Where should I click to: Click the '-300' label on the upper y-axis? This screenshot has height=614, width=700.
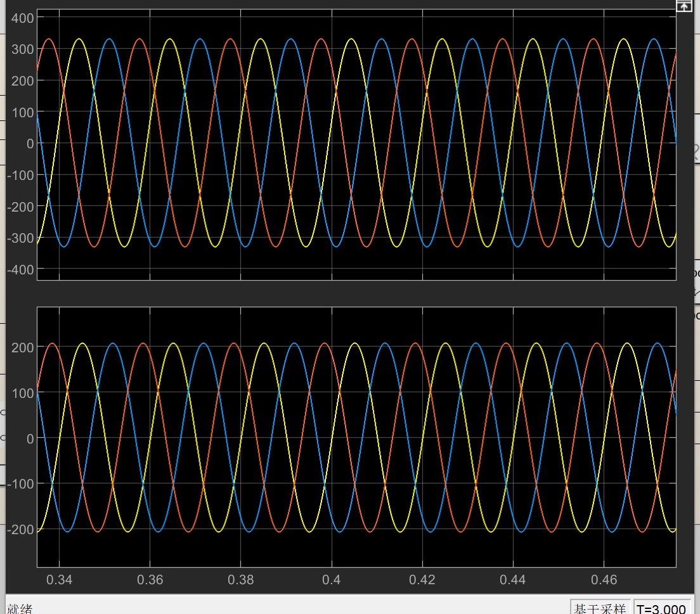click(20, 238)
